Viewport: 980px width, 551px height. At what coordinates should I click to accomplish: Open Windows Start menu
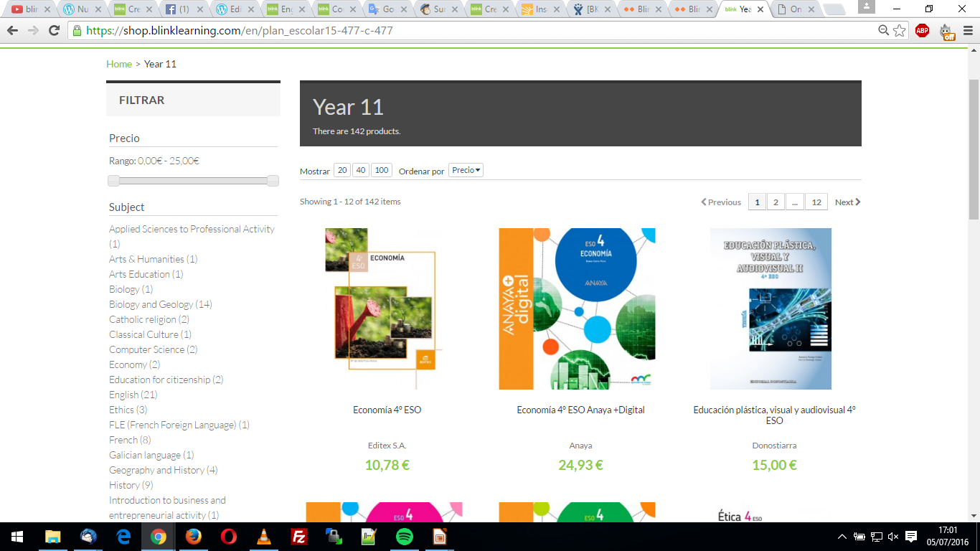click(x=17, y=537)
